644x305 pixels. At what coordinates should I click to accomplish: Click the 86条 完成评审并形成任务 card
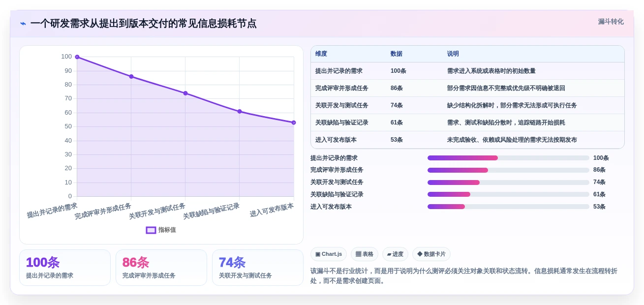click(161, 268)
